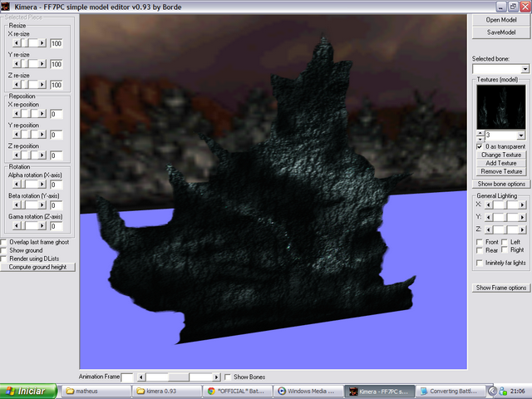Click right arrow of Z re-position scrollbar
Screen dimensions: 532x399
point(42,155)
